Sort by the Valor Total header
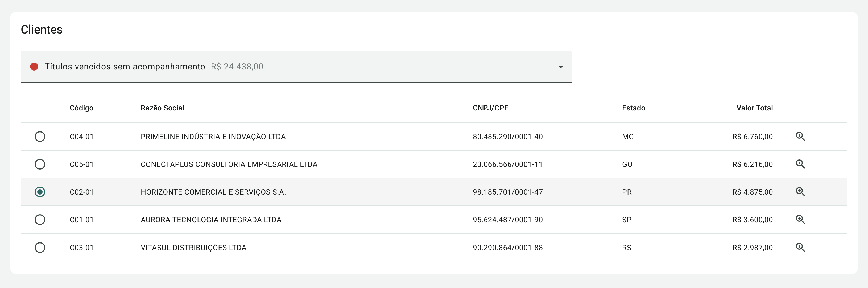This screenshot has height=288, width=868. [754, 108]
